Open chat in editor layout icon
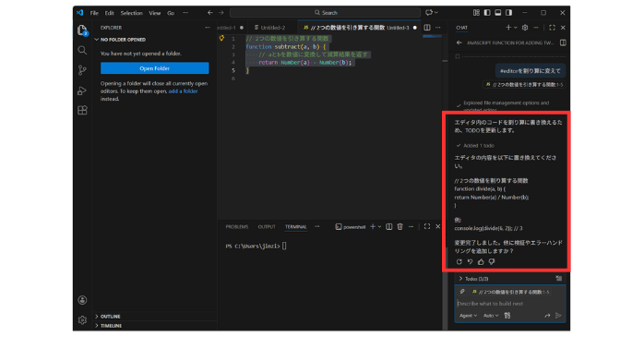The height and width of the screenshot is (337, 644). [x=563, y=42]
